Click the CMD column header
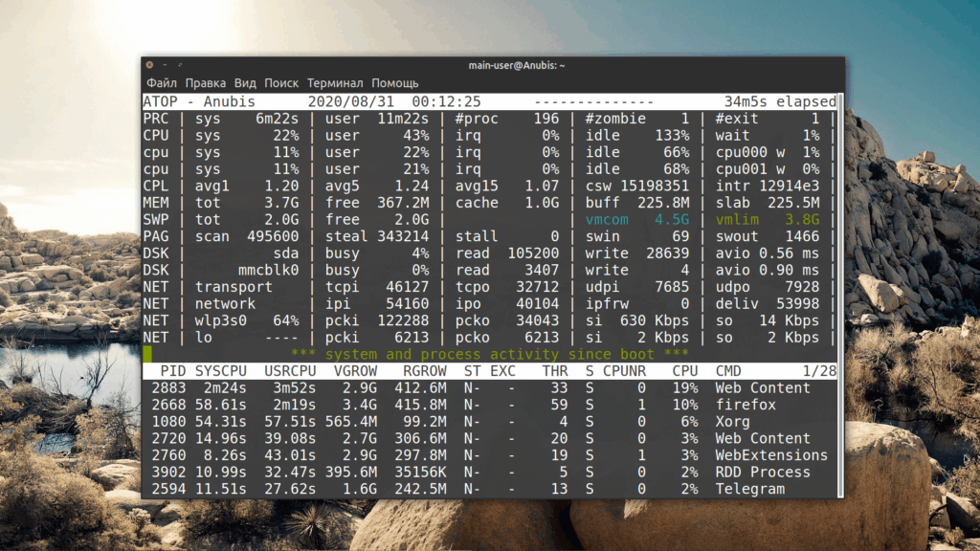Screen dimensions: 980x551 728,370
